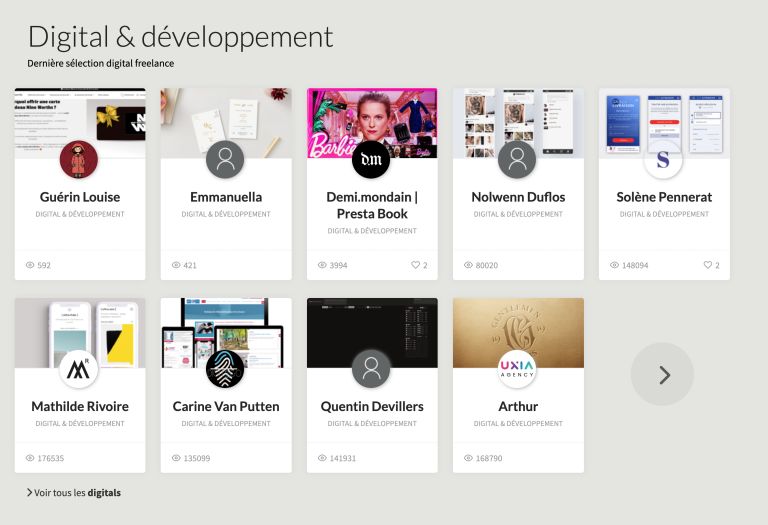Click Mathilde Rivoire's 'M' logo avatar

click(x=79, y=369)
